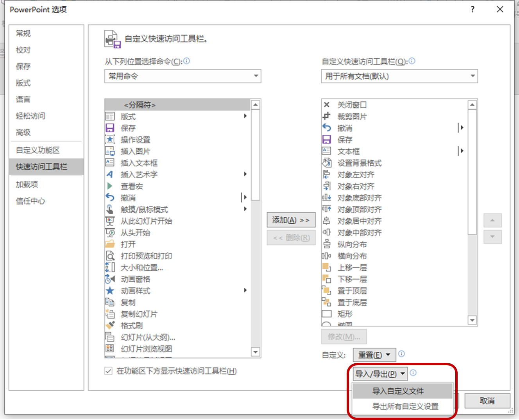Click the 上移一层 icon
This screenshot has height=420, width=519.
(327, 267)
